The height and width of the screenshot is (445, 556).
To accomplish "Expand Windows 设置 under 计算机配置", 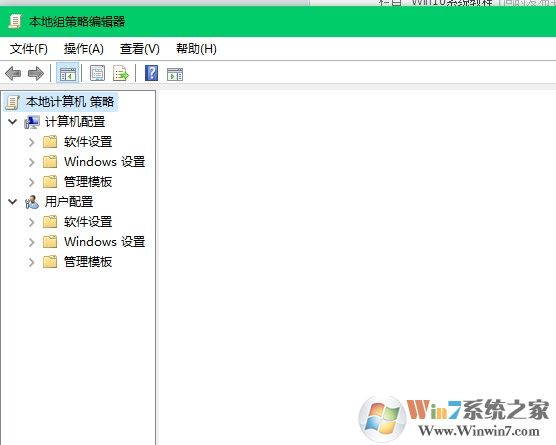I will [32, 162].
